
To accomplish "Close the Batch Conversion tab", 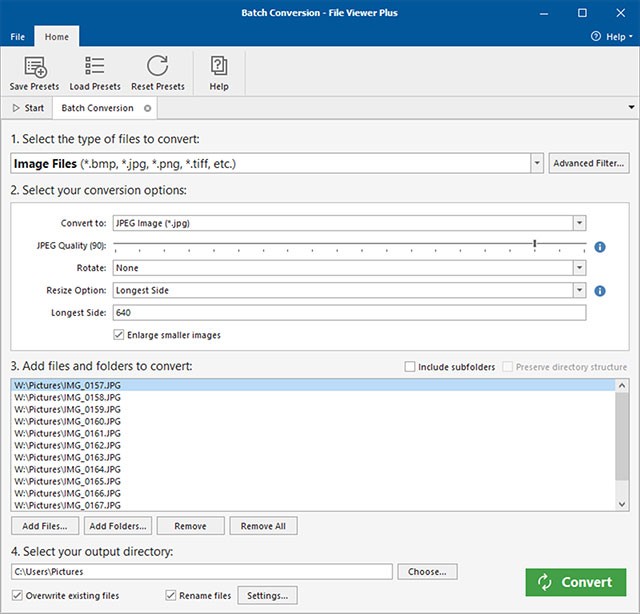I will tap(148, 108).
